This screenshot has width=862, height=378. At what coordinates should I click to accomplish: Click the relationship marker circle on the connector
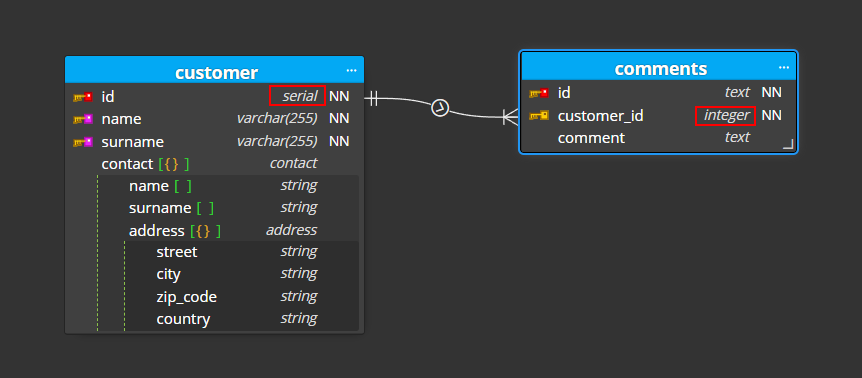pos(440,108)
